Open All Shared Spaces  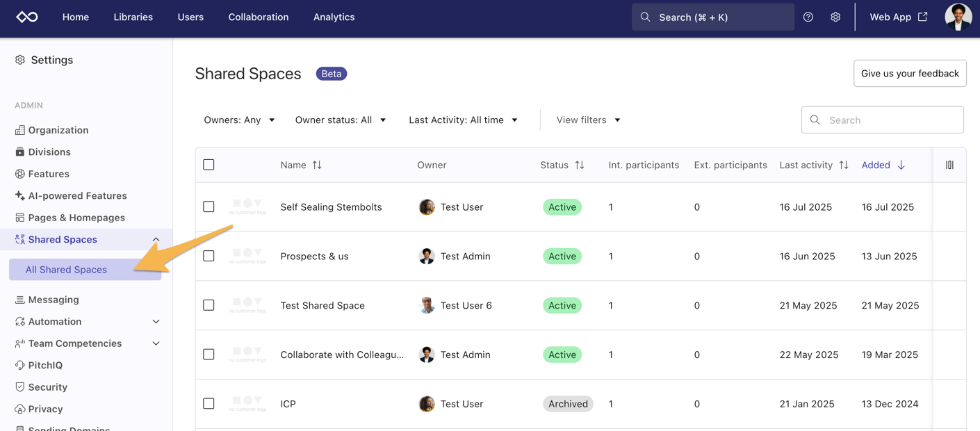[67, 269]
